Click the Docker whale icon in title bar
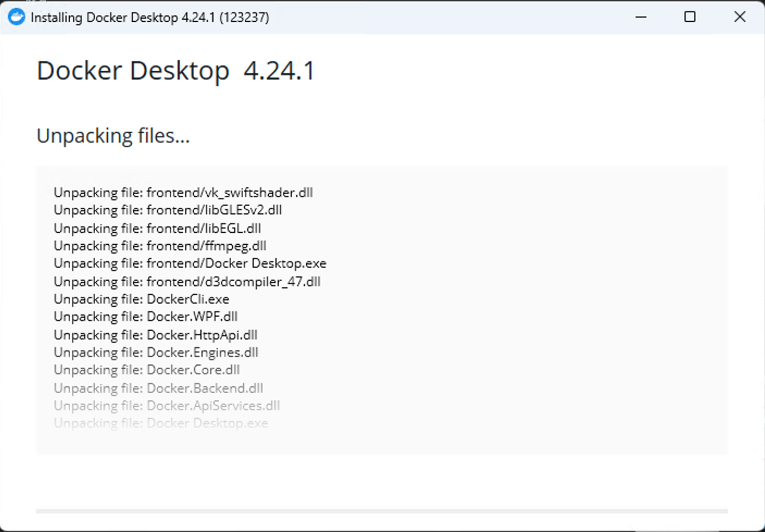Image resolution: width=765 pixels, height=532 pixels. tap(16, 17)
